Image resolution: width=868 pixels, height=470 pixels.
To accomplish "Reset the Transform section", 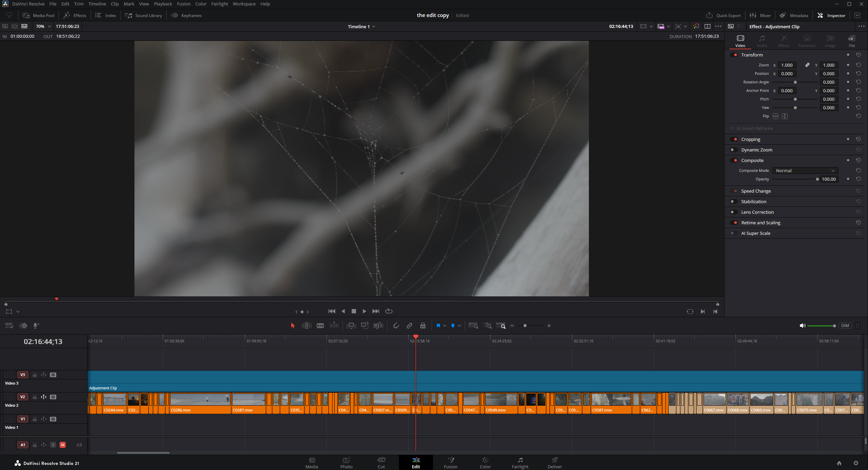I will click(x=858, y=55).
